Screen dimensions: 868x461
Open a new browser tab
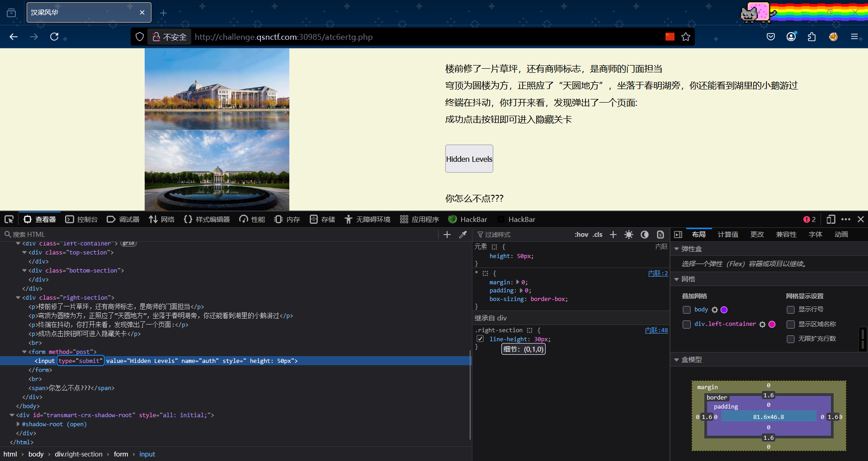click(x=164, y=13)
